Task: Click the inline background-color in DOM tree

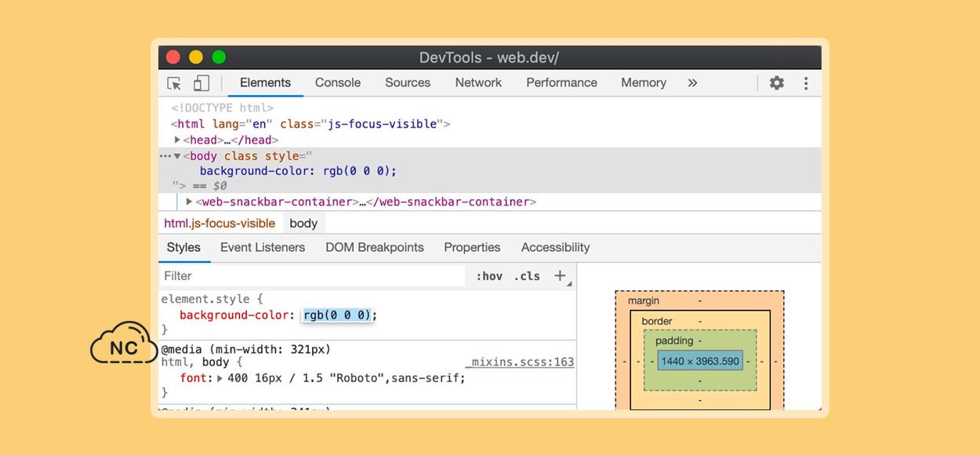Action: [298, 171]
